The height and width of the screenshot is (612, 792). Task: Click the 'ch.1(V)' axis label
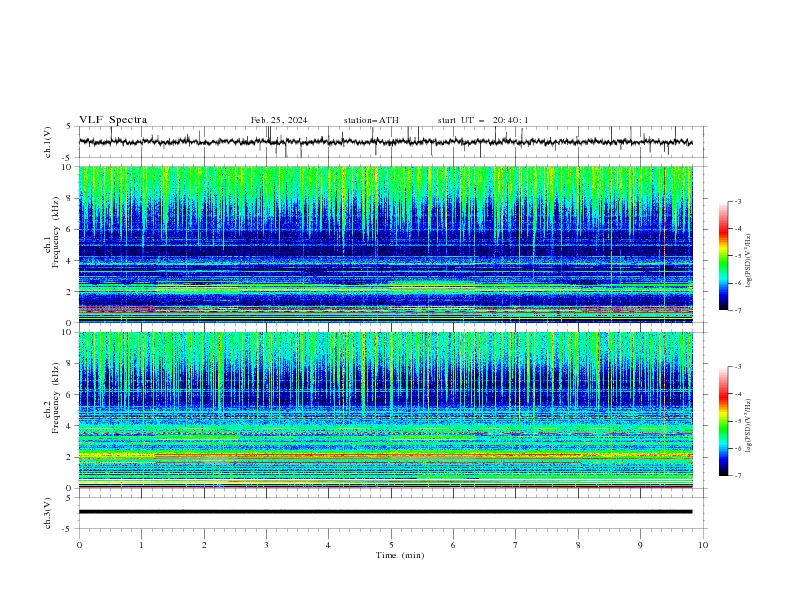(x=48, y=142)
